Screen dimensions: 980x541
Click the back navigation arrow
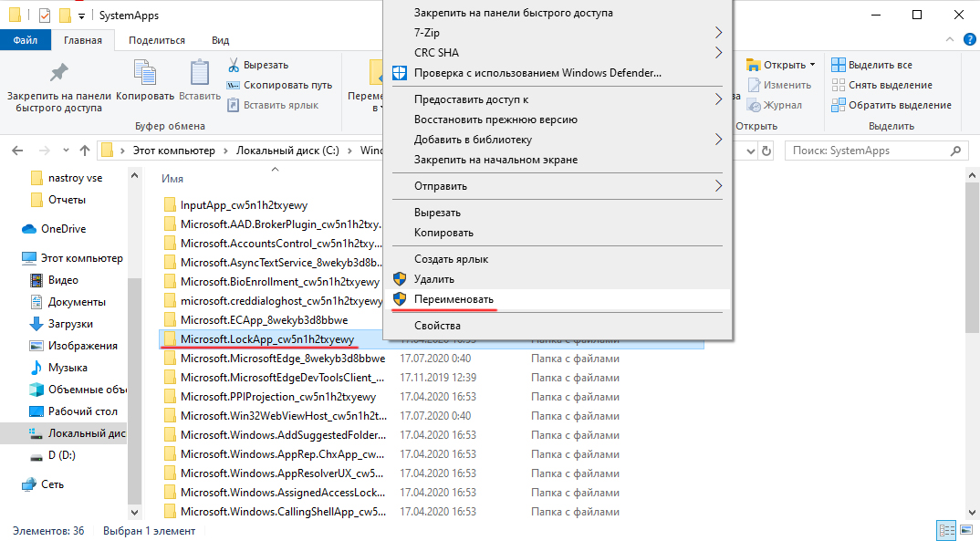pos(17,151)
